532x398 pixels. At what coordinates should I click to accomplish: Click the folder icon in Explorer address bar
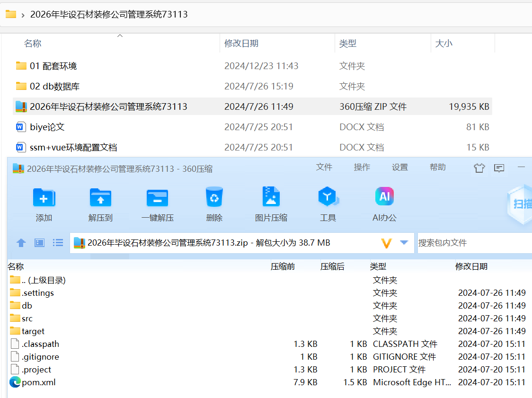click(11, 14)
